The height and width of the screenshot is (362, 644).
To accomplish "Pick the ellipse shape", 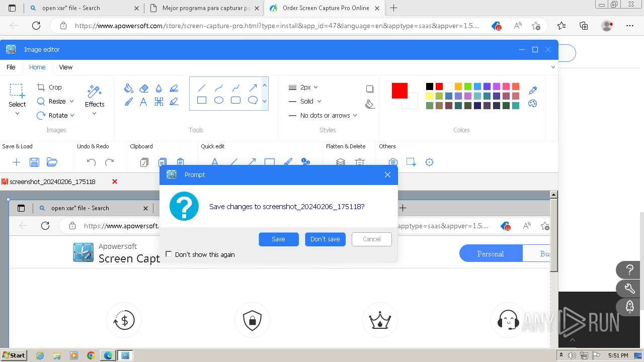I will 219,100.
